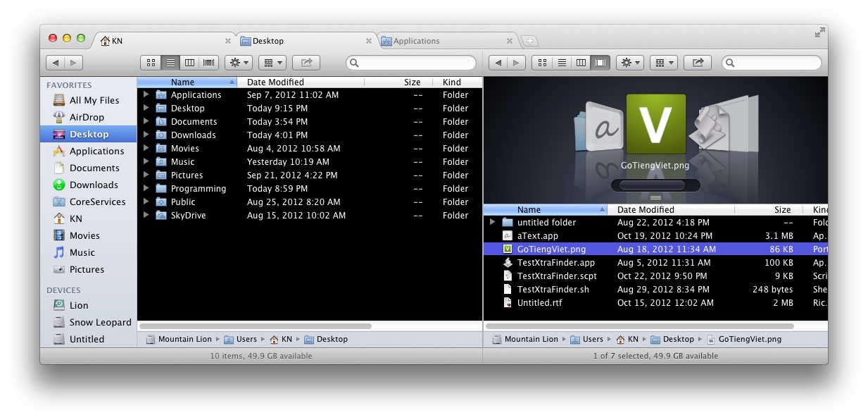Image resolution: width=868 pixels, height=420 pixels.
Task: Open CoreServices in sidebar
Action: coord(89,202)
